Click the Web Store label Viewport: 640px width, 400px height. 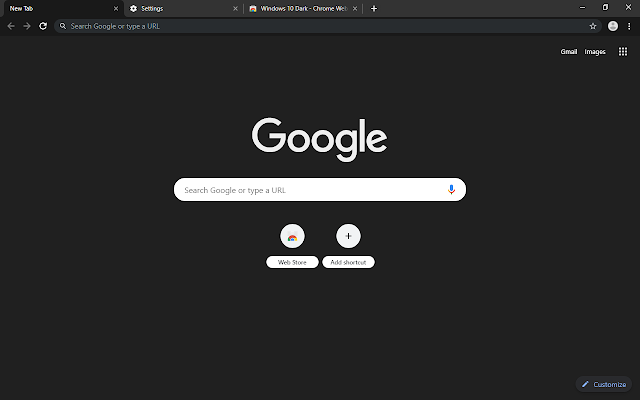(x=292, y=262)
